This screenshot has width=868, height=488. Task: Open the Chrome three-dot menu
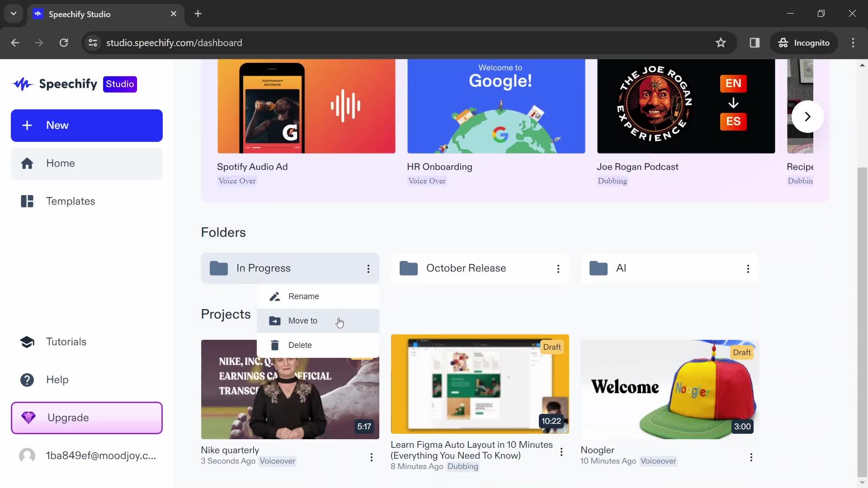point(853,42)
